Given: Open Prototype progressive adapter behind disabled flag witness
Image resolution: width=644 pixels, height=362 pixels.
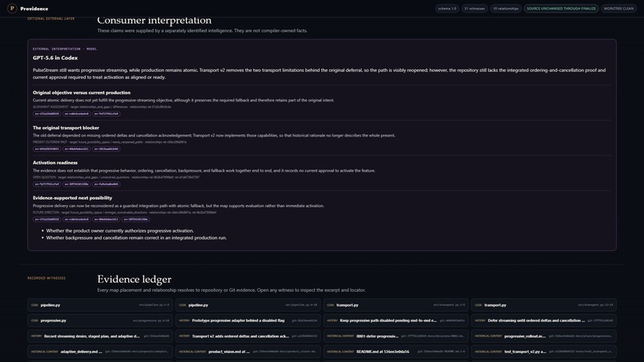Looking at the screenshot, I should [248, 320].
